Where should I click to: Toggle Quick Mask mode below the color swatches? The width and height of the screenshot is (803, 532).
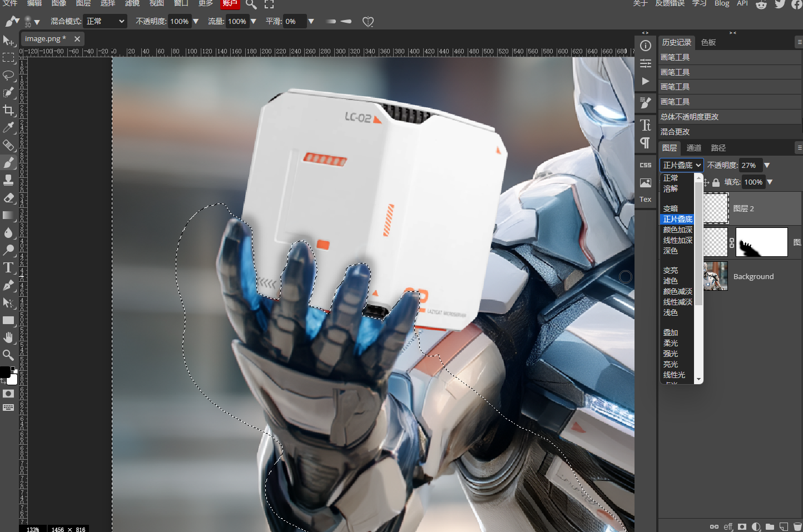(8, 394)
